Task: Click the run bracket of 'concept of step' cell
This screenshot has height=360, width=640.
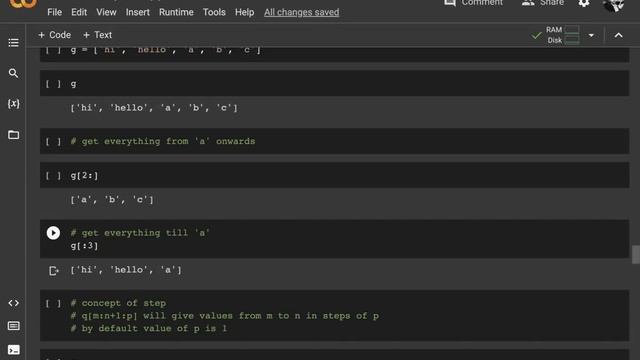Action: [x=53, y=303]
